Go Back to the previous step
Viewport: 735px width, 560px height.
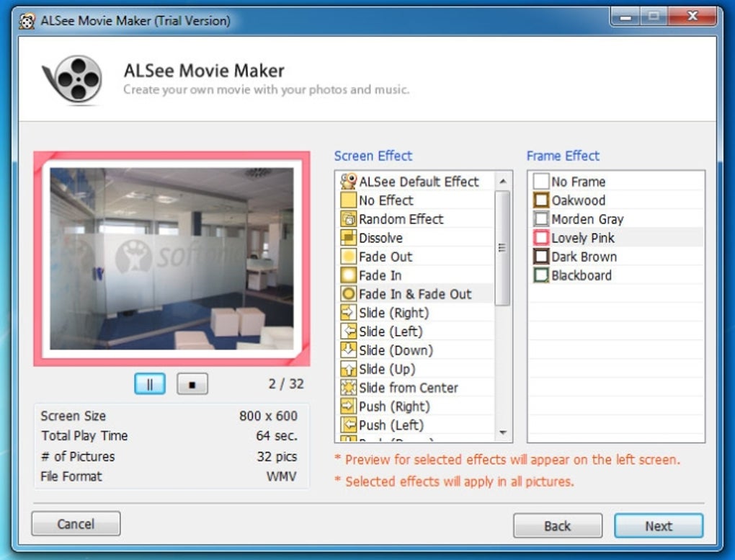[557, 526]
